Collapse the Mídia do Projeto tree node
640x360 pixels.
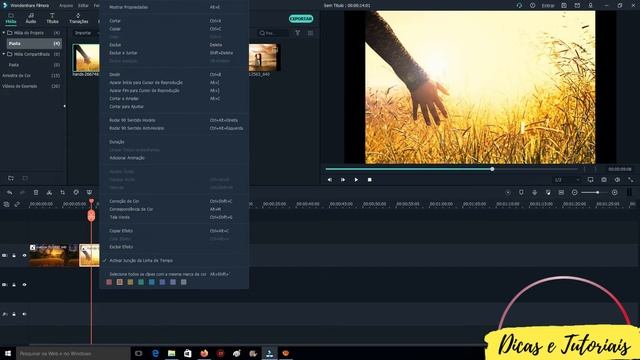click(4, 33)
